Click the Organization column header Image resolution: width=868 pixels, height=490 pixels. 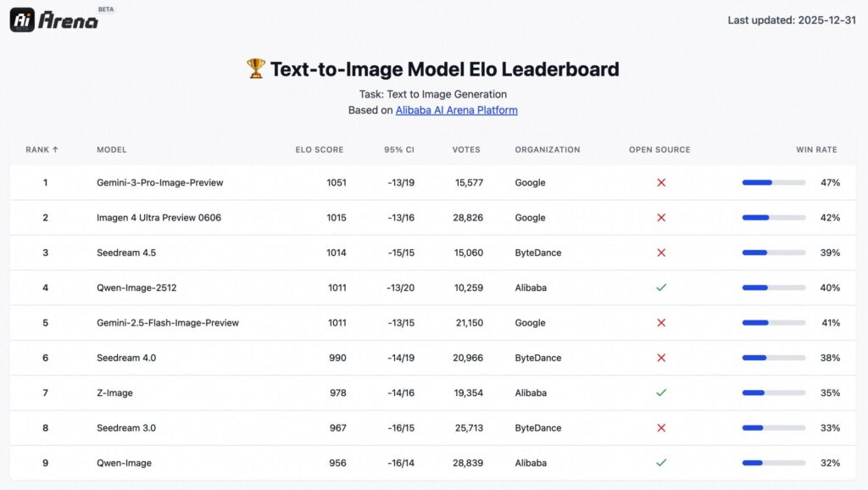pyautogui.click(x=547, y=150)
